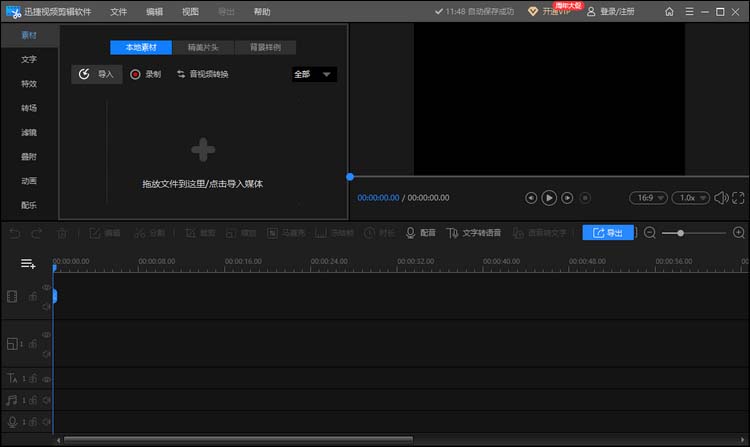Click the blue preview progress bar handle
The image size is (750, 447).
click(x=350, y=177)
